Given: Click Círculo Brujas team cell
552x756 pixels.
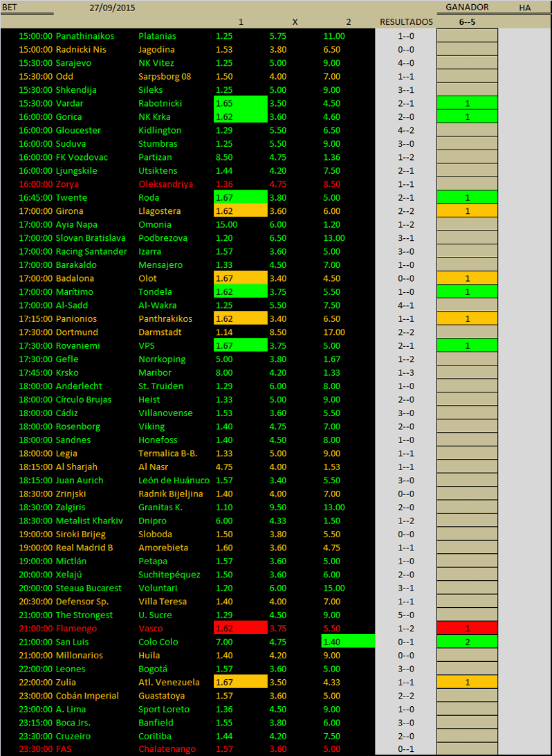Looking at the screenshot, I should [x=84, y=399].
